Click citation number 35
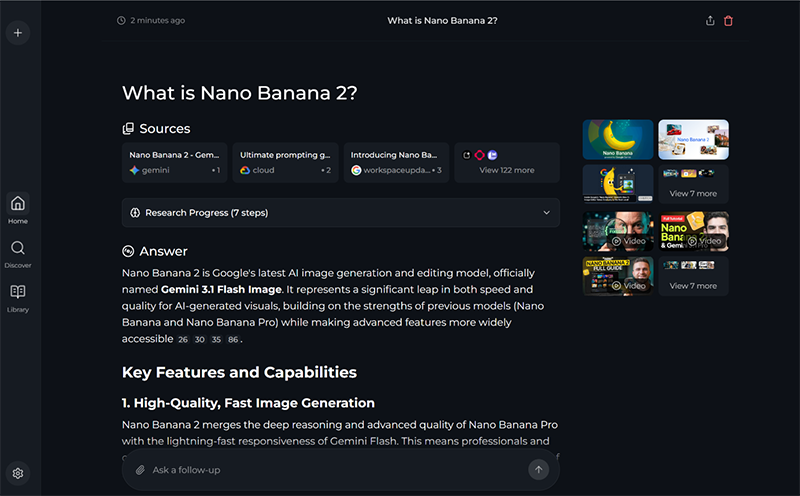Screen dimensions: 800x496 point(216,339)
